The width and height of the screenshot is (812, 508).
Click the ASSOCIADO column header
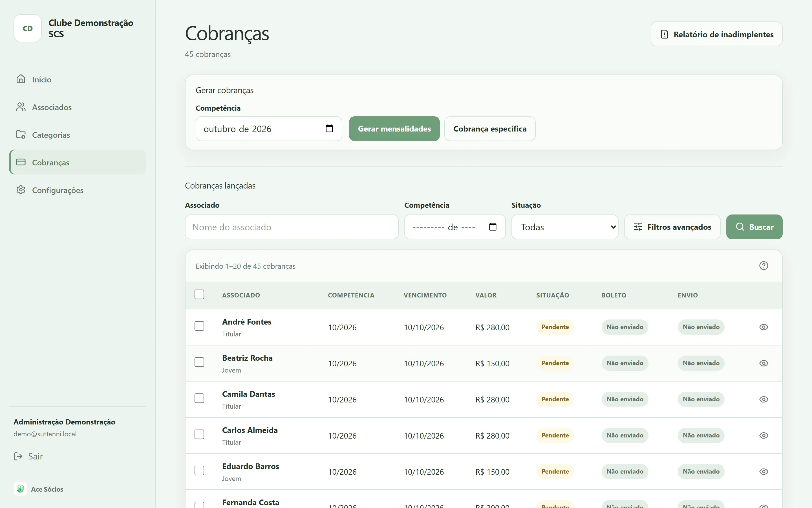241,295
